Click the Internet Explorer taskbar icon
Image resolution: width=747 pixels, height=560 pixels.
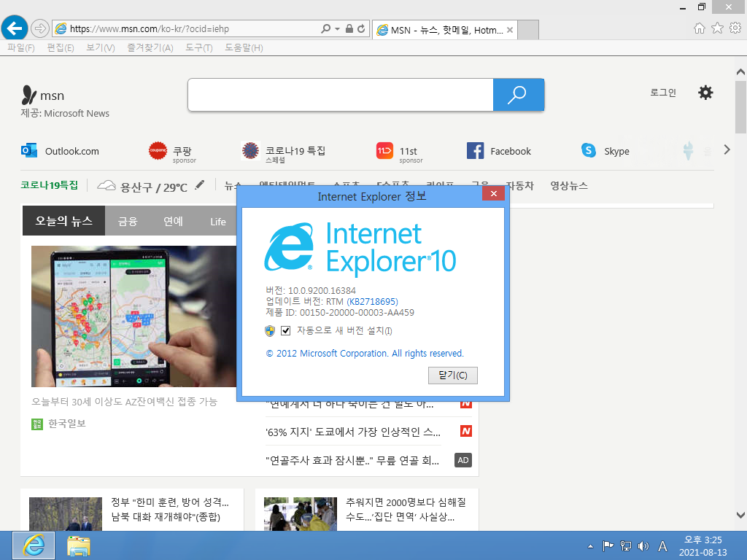pos(34,545)
